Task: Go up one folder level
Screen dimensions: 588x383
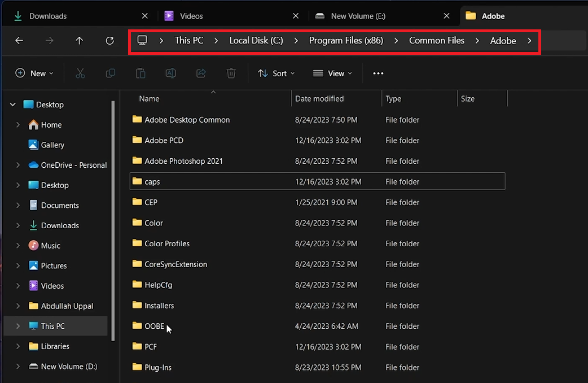Action: tap(80, 41)
